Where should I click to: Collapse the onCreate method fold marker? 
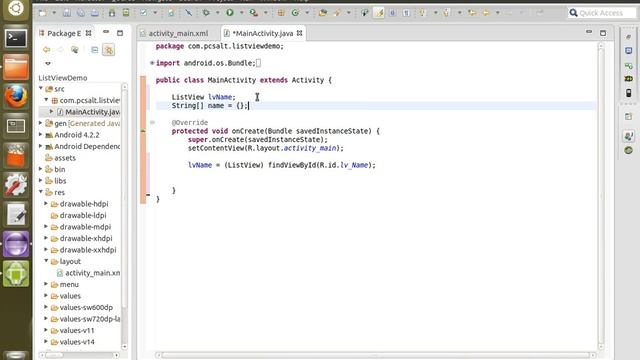[152, 122]
